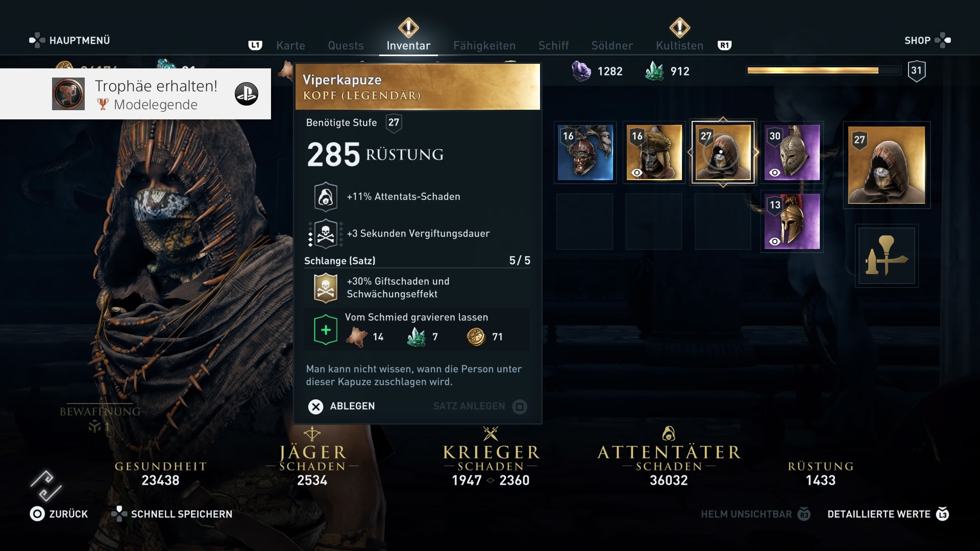980x551 pixels.
Task: Click the Quests exclamation marker above Inventar
Action: coord(408,28)
